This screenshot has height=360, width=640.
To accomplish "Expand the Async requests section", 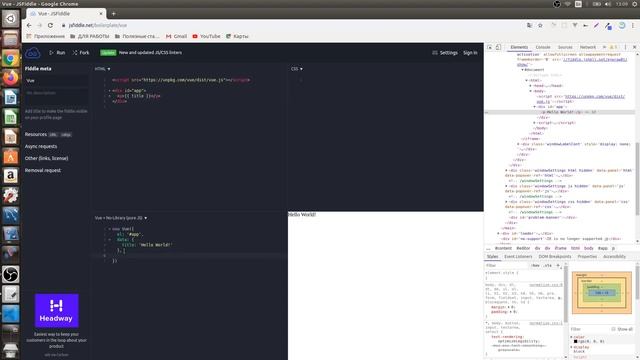I will (x=41, y=146).
